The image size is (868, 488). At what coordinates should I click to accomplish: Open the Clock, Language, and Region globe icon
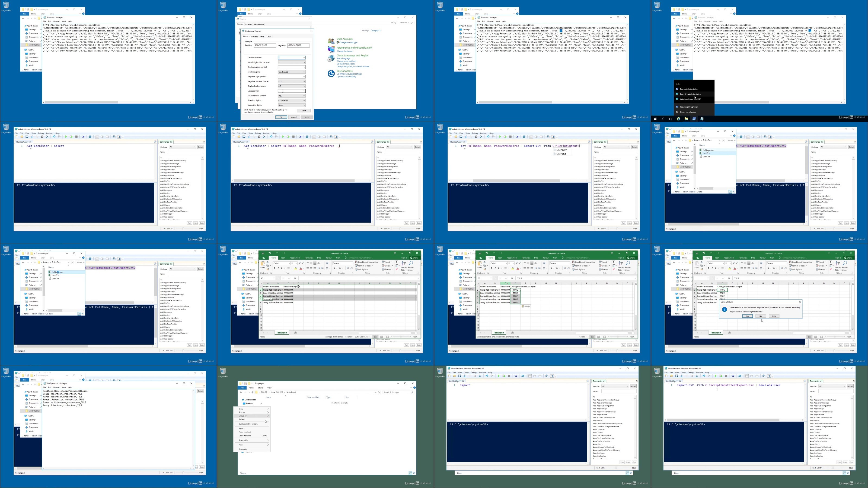point(331,58)
